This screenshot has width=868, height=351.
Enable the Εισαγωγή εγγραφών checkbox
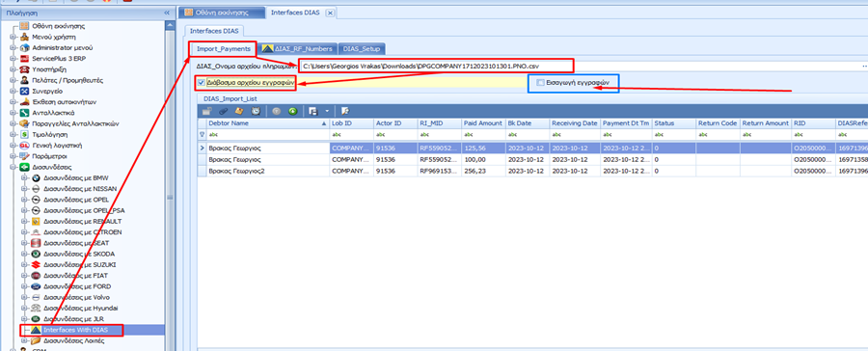pyautogui.click(x=540, y=83)
